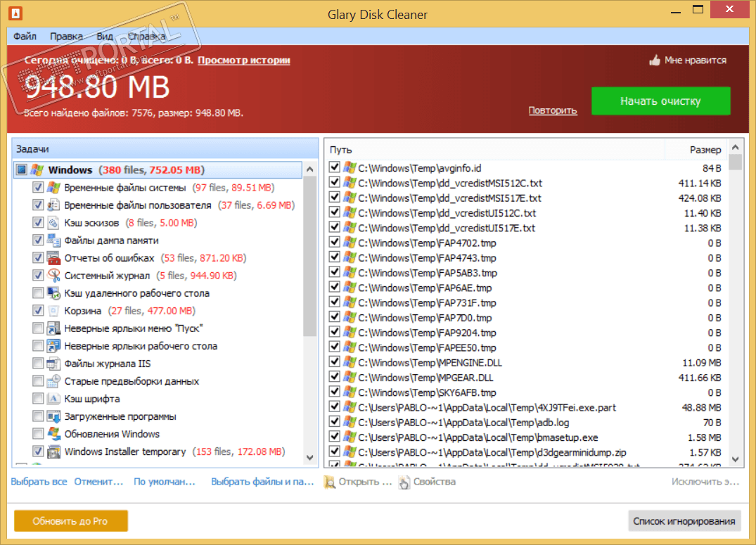756x545 pixels.
Task: Open the Файл menu
Action: [25, 36]
